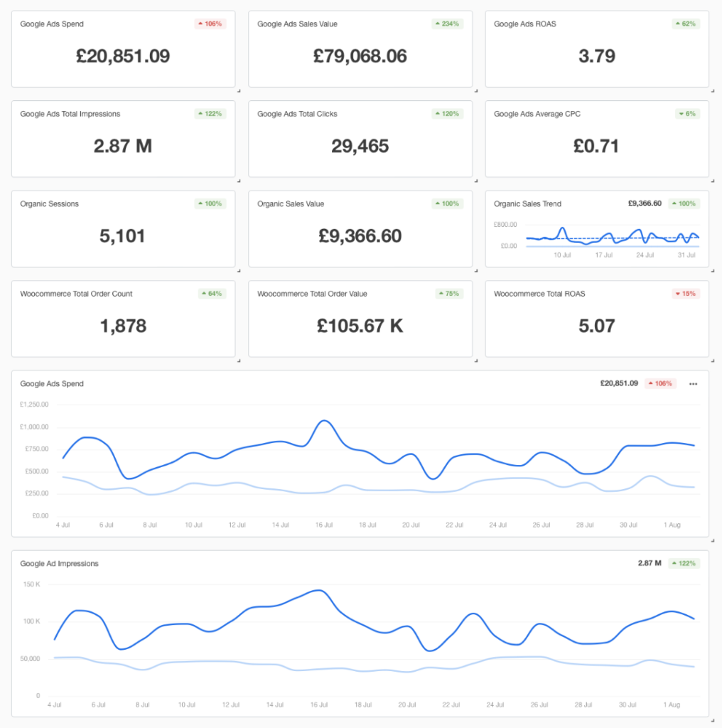Grab the resize handle of the Woocommerce Total ROAS card
This screenshot has height=728, width=722.
click(712, 360)
